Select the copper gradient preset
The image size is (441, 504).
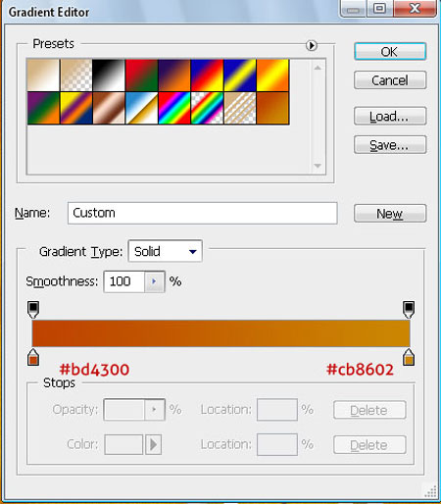109,108
